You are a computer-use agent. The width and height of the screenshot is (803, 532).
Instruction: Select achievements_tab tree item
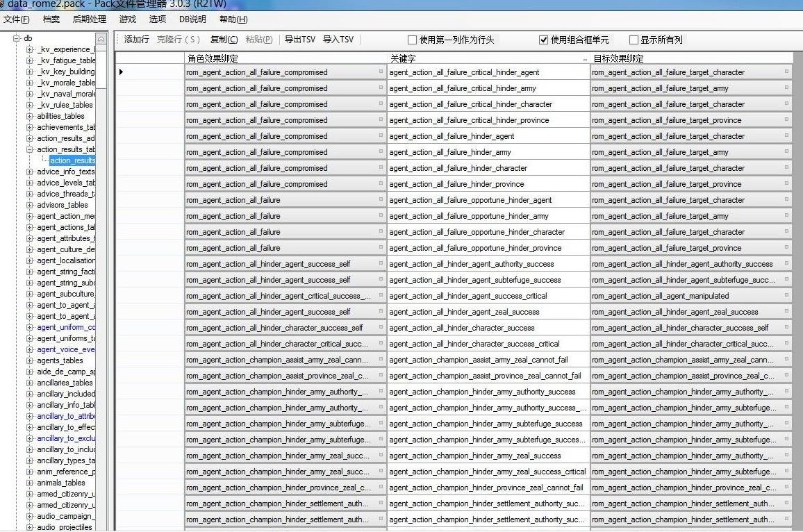[x=65, y=127]
